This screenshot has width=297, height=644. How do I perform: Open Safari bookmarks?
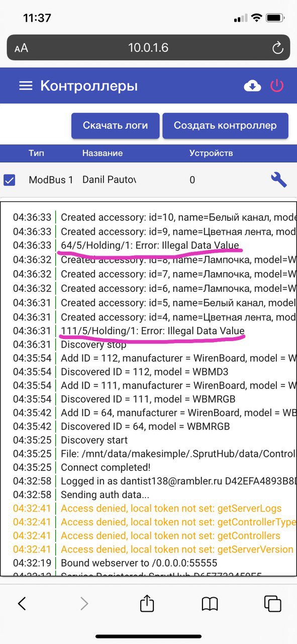[x=210, y=603]
